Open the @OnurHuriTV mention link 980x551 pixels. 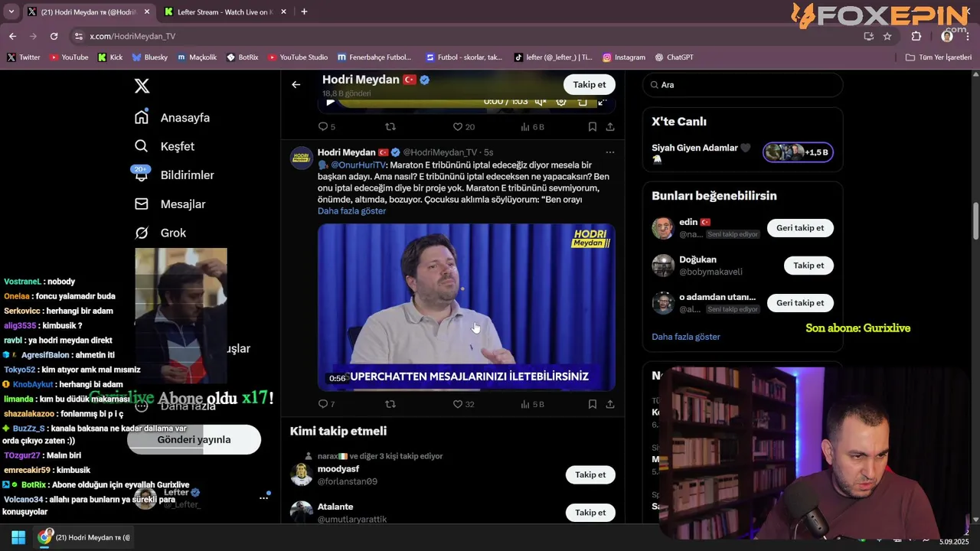[x=358, y=165]
